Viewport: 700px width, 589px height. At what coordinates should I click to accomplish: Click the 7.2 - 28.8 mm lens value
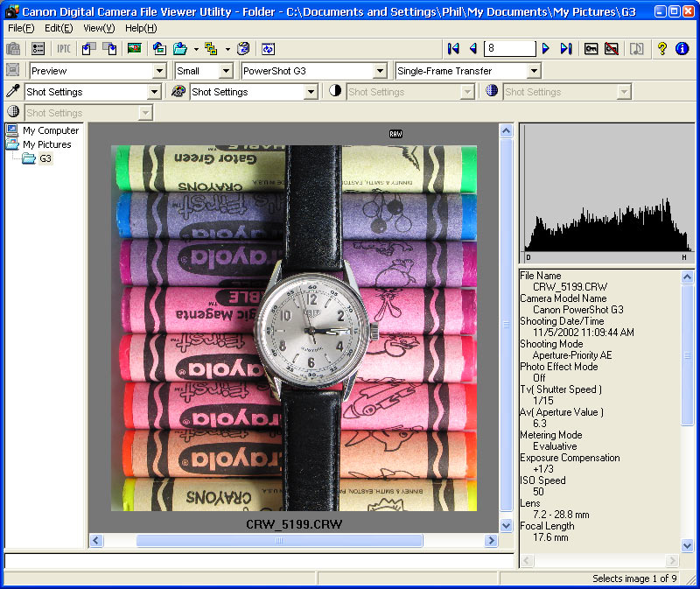pos(561,515)
